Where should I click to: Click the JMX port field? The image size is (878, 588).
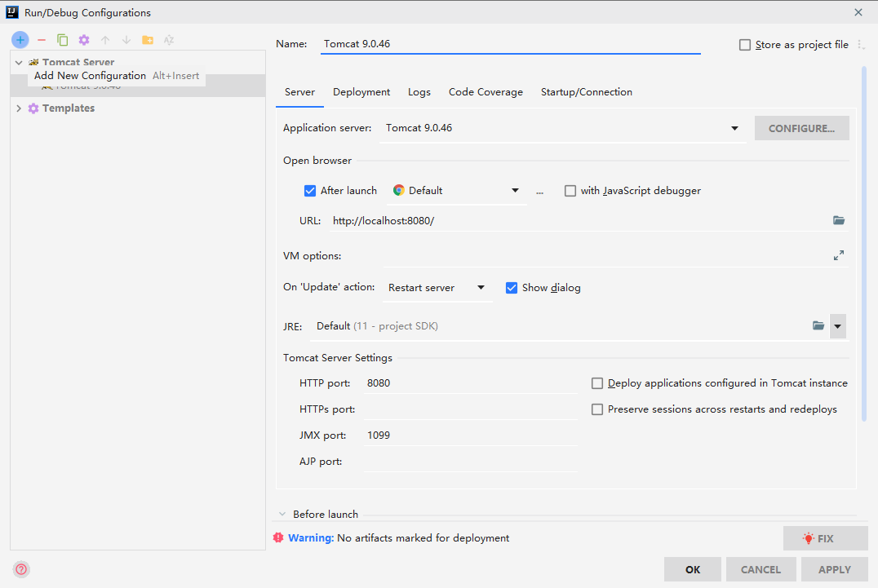[x=470, y=435]
